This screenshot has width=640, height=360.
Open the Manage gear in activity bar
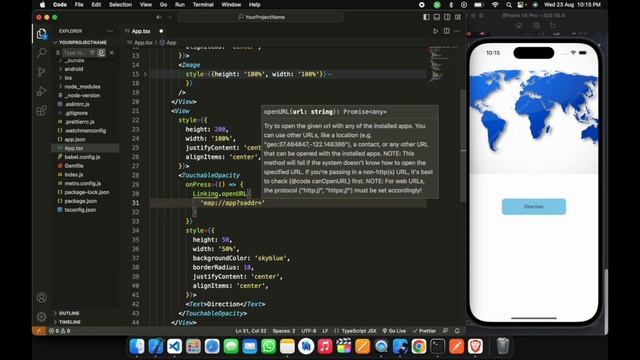(x=41, y=316)
